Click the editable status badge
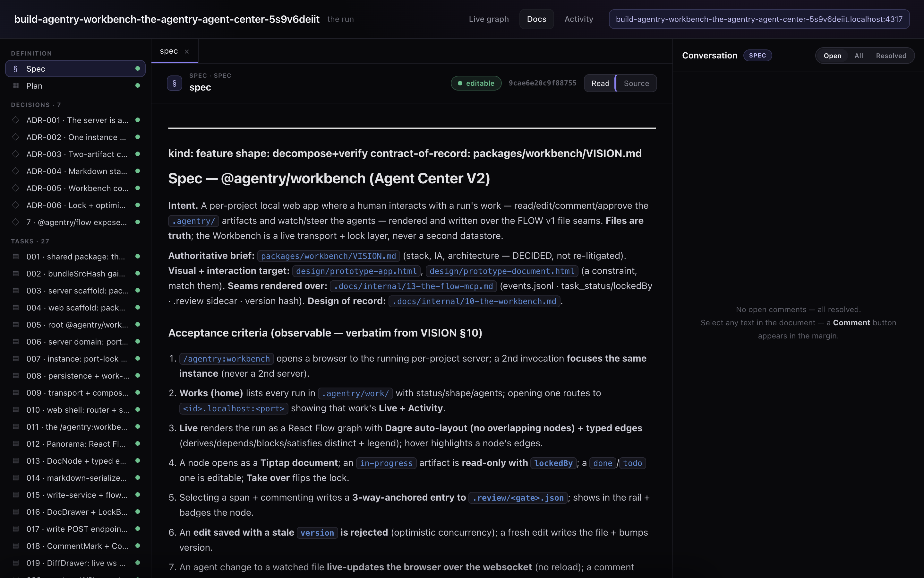This screenshot has width=924, height=578. [x=476, y=83]
